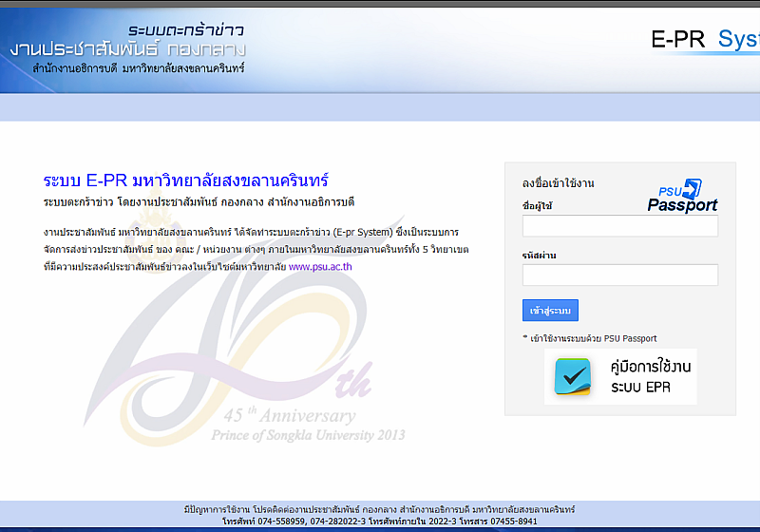The width and height of the screenshot is (760, 532).
Task: Click the PSU Passport logo
Action: point(682,196)
